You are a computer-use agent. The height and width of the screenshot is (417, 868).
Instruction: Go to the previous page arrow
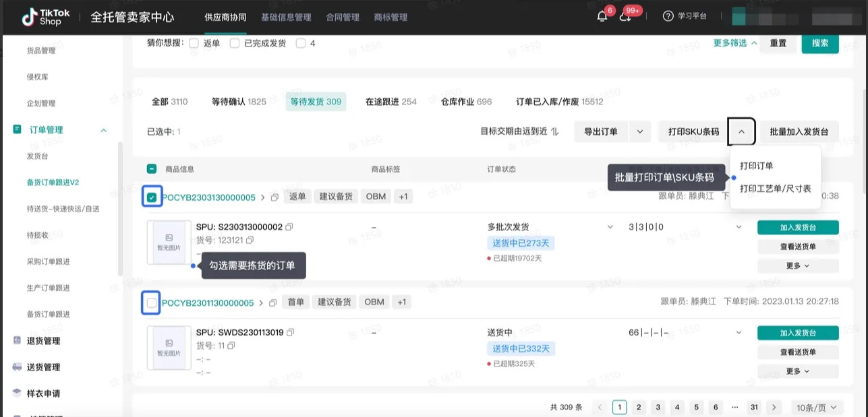click(x=600, y=407)
